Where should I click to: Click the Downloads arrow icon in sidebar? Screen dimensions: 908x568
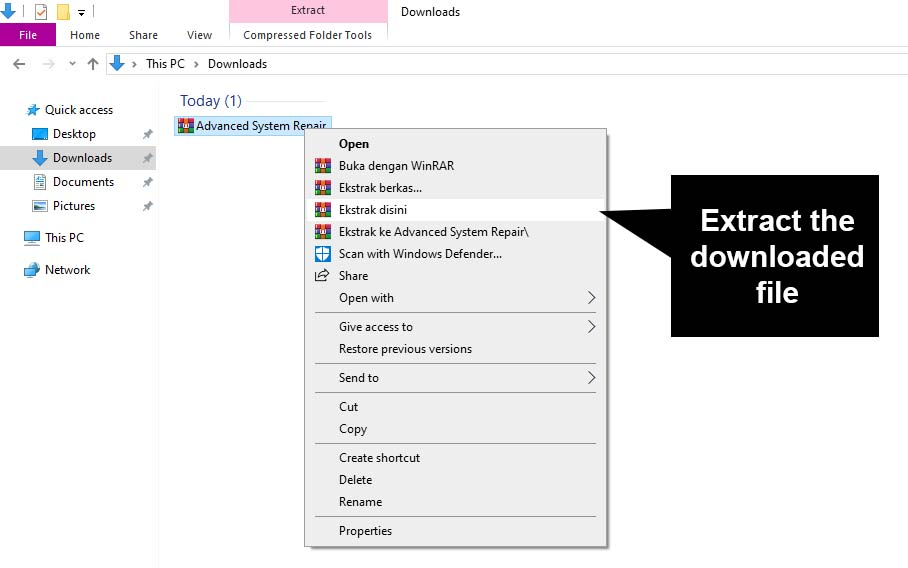(x=39, y=158)
